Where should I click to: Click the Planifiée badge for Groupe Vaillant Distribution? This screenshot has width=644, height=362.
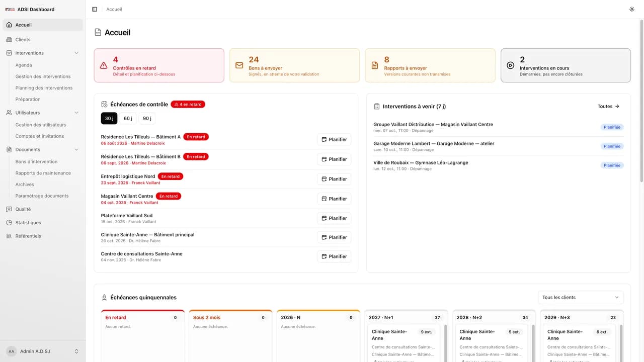tap(612, 127)
